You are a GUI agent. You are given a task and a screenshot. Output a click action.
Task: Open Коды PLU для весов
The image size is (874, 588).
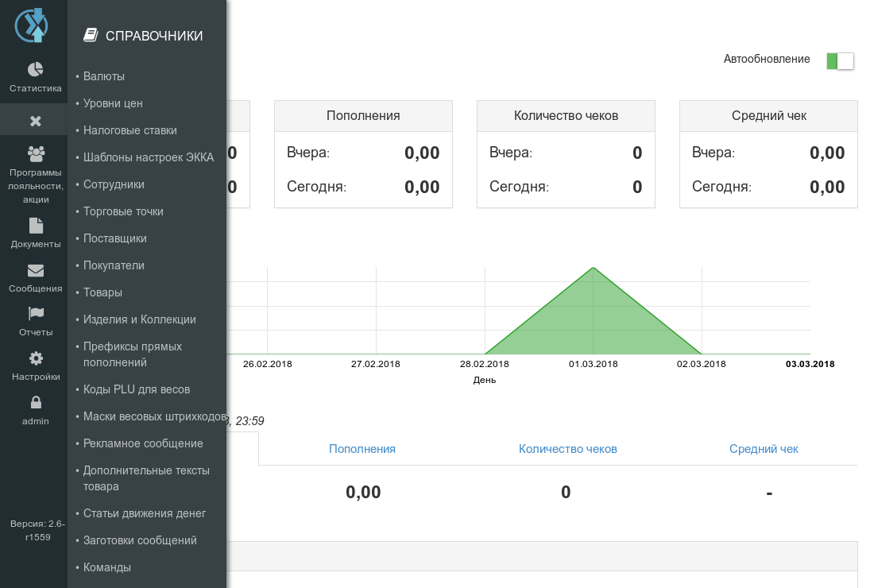click(137, 389)
